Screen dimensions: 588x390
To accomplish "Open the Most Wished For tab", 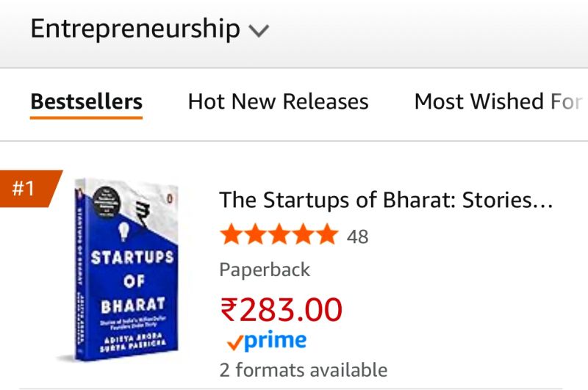I will click(499, 101).
